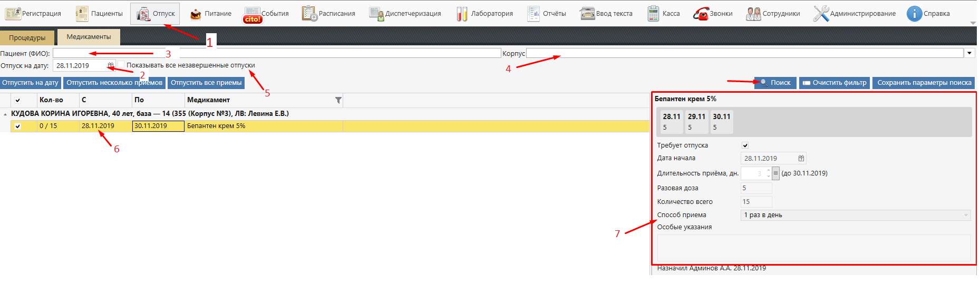Open the Лаборатория test tubes icon
The width and height of the screenshot is (980, 283).
click(462, 14)
